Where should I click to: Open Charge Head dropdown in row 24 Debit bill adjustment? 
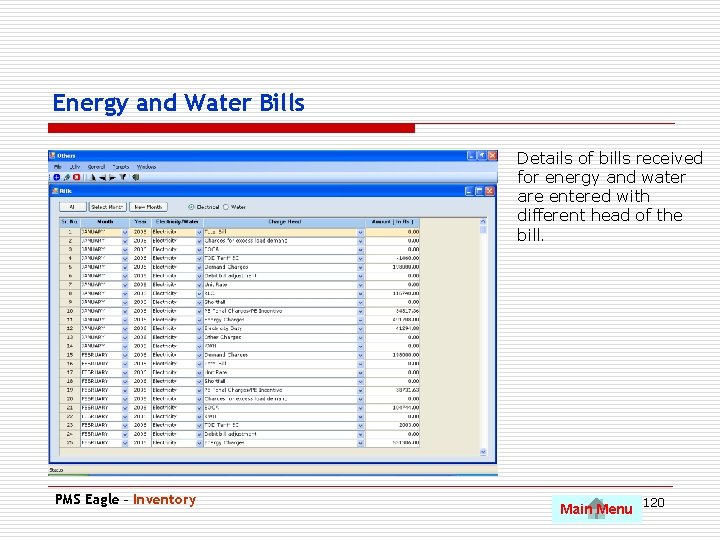coord(360,434)
